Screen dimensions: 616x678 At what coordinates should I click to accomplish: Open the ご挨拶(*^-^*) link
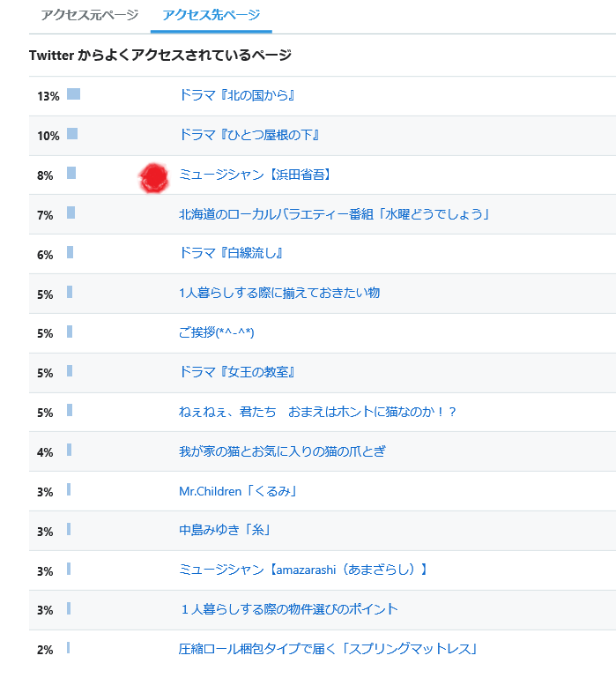coord(216,332)
